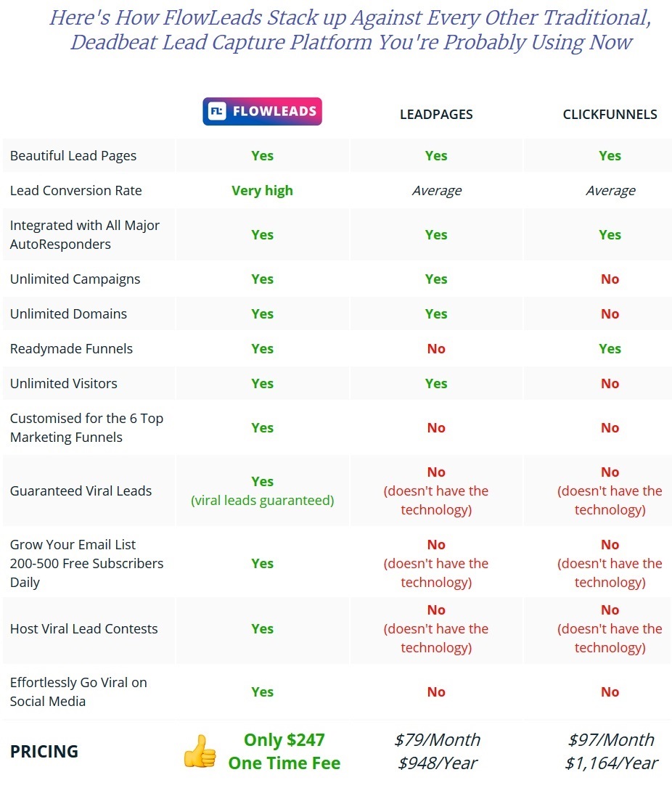Click the thumbs up pricing icon
Screen dimensions: 672x788
pyautogui.click(x=200, y=751)
